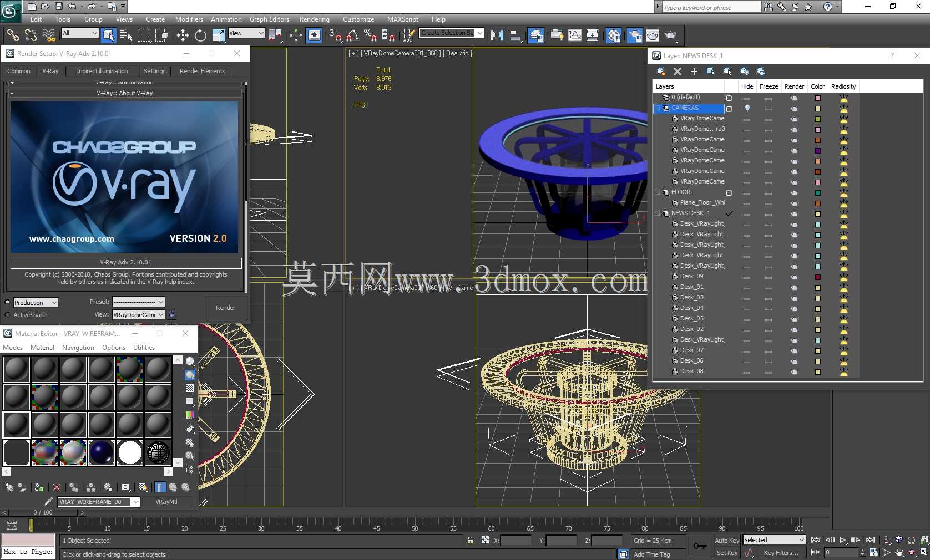Open the Material Editor toolbar icon
930x560 pixels.
click(613, 35)
